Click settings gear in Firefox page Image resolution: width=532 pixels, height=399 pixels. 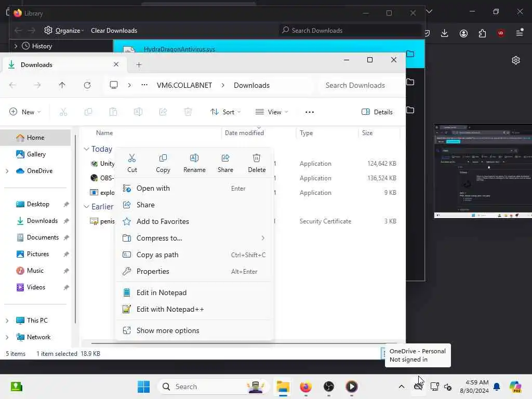516,60
